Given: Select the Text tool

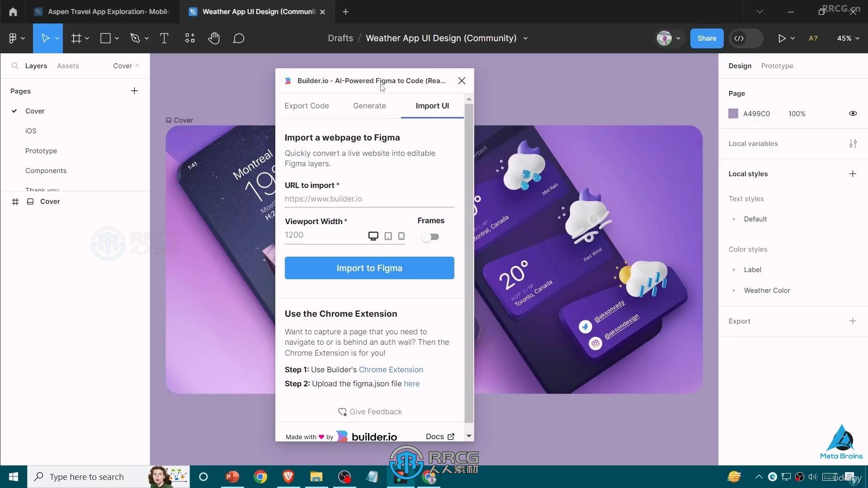Looking at the screenshot, I should (x=164, y=38).
